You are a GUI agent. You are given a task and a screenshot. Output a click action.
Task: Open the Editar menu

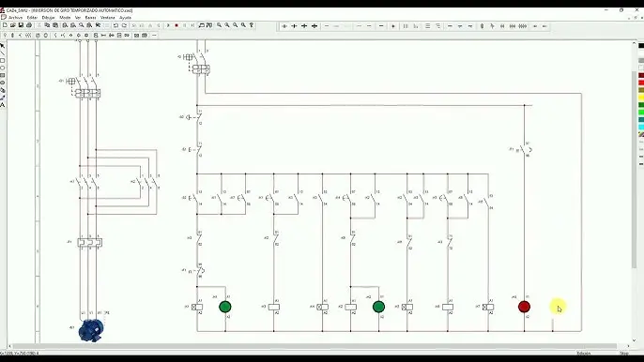pos(32,18)
